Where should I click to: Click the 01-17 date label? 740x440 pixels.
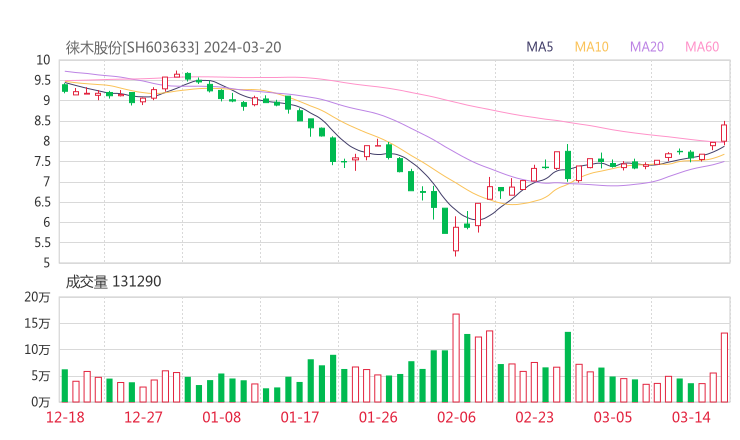[x=300, y=417]
